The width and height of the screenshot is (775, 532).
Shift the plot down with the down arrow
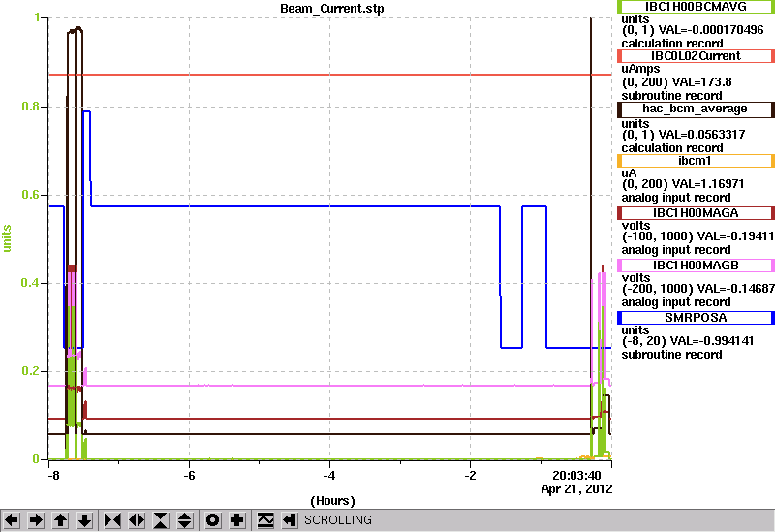coord(84,520)
